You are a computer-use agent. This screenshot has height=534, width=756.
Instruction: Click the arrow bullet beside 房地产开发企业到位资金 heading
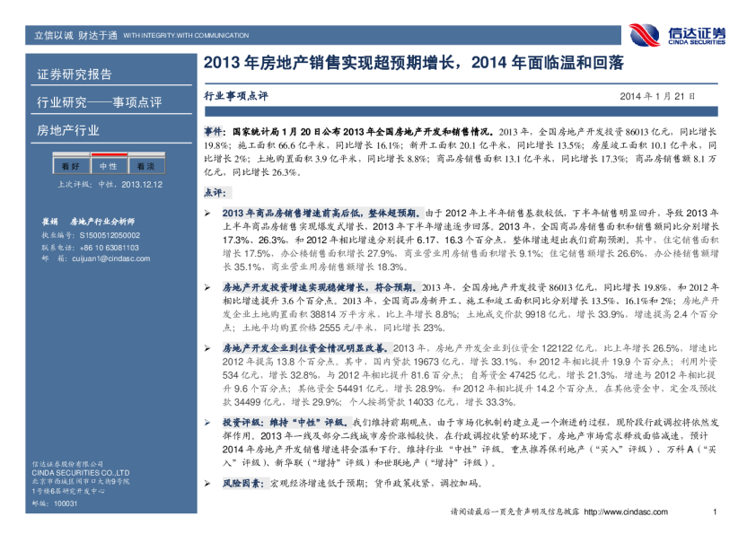[x=208, y=348]
